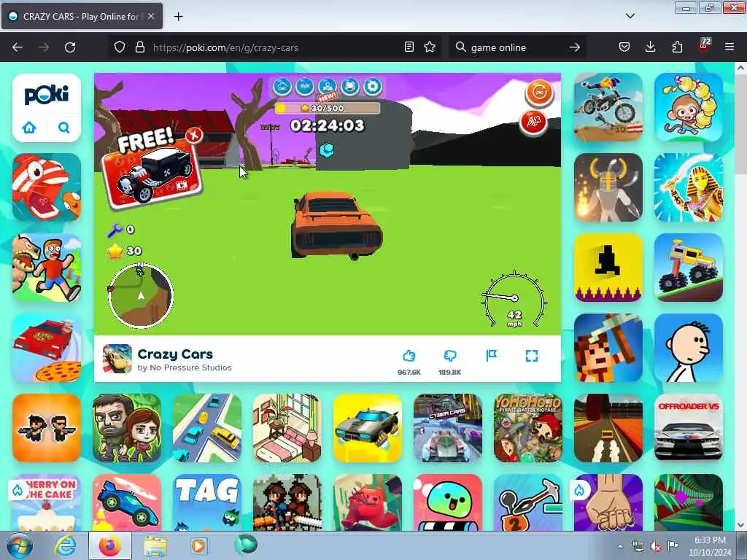This screenshot has height=560, width=747.
Task: Open the bald cartoon stickman game thumbnail
Action: (689, 348)
